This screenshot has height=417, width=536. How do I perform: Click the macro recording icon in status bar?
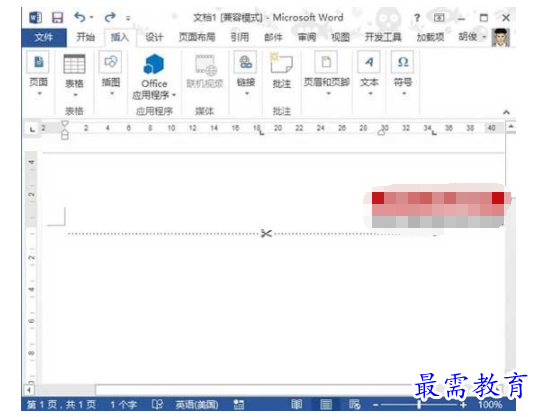pos(239,405)
